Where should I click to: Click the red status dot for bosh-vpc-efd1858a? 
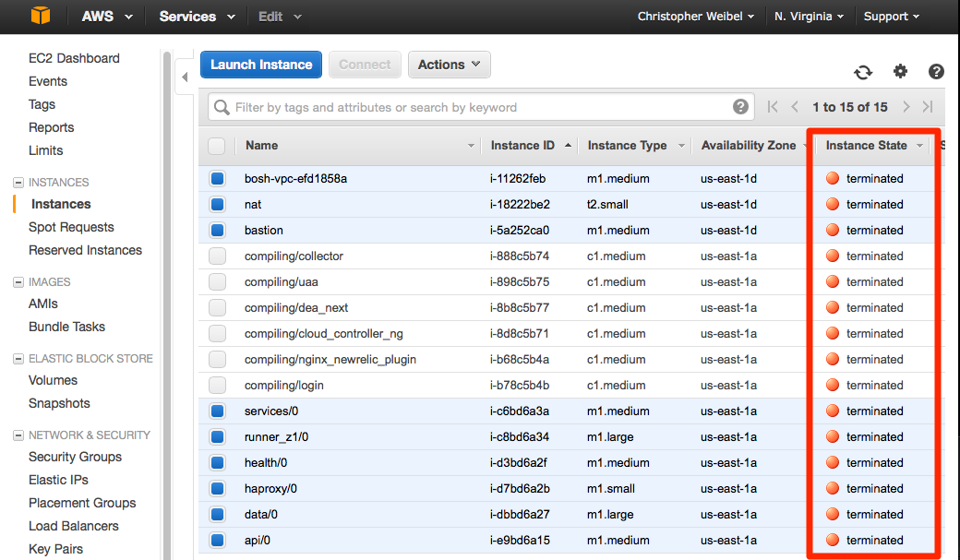(x=832, y=178)
